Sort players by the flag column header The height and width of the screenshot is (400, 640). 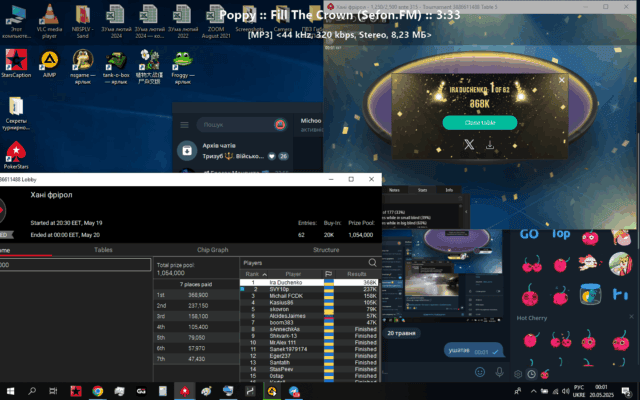328,273
